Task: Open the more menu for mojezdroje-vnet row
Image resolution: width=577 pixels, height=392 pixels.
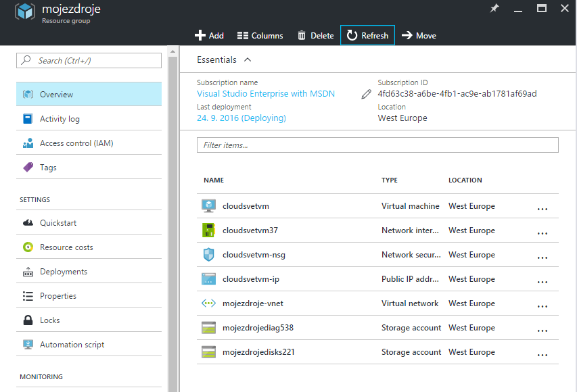Action: 543,306
